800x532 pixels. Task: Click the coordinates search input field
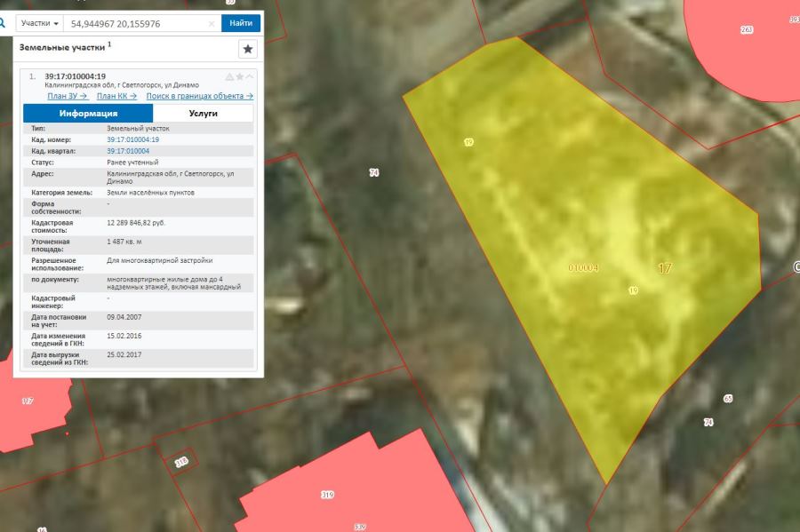coord(133,23)
